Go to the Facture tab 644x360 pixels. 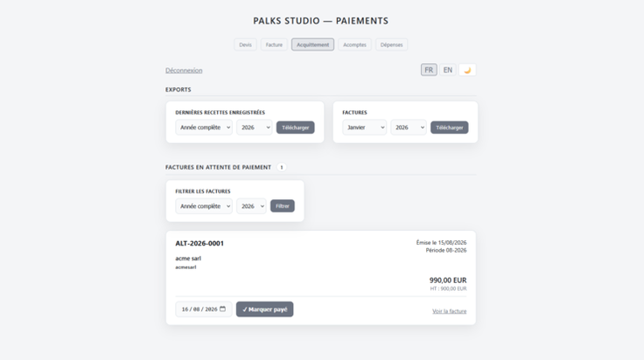click(274, 45)
